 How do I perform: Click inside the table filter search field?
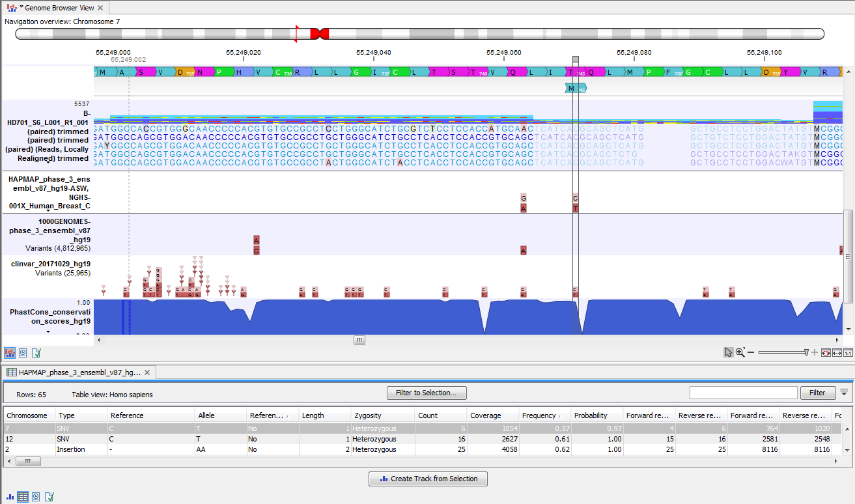click(x=742, y=392)
